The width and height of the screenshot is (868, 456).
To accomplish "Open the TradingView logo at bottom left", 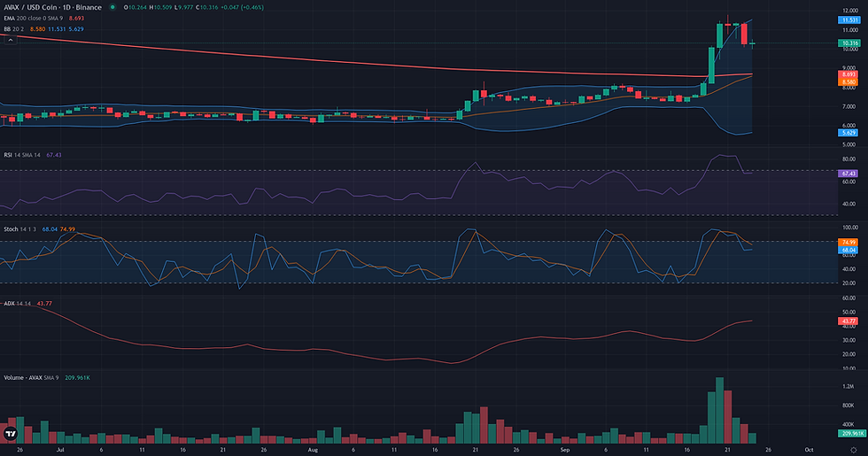I will pos(10,433).
